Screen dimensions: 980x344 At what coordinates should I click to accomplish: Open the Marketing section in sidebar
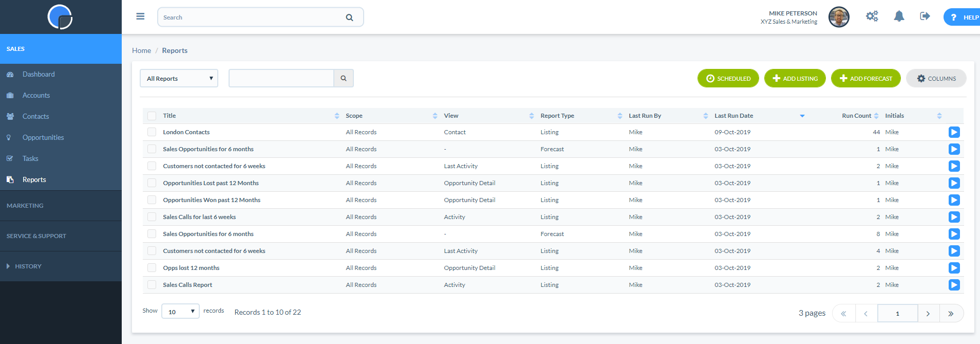click(61, 206)
